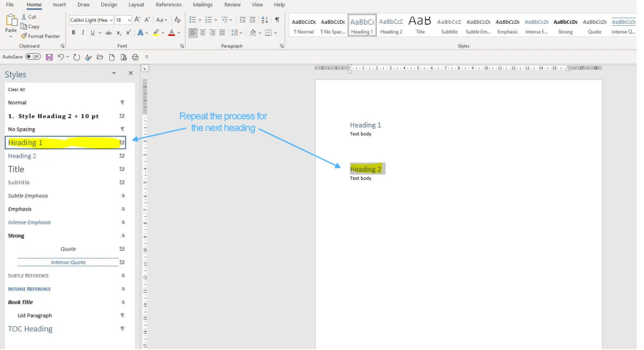
Task: Toggle the AutoSave switch
Action: click(x=33, y=57)
